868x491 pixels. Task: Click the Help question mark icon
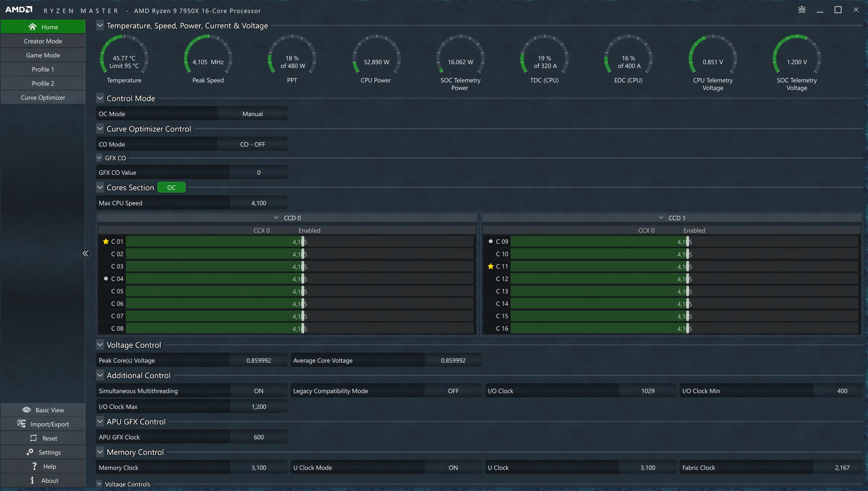[x=34, y=466]
